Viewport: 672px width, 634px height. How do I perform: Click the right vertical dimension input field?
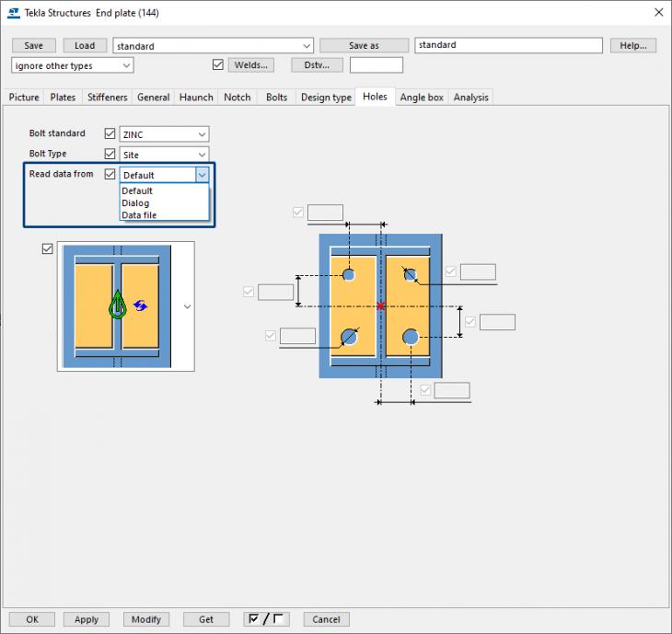(x=497, y=322)
